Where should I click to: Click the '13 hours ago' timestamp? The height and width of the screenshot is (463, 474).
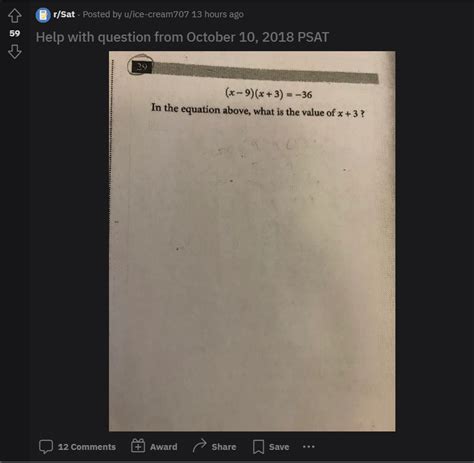(x=217, y=14)
